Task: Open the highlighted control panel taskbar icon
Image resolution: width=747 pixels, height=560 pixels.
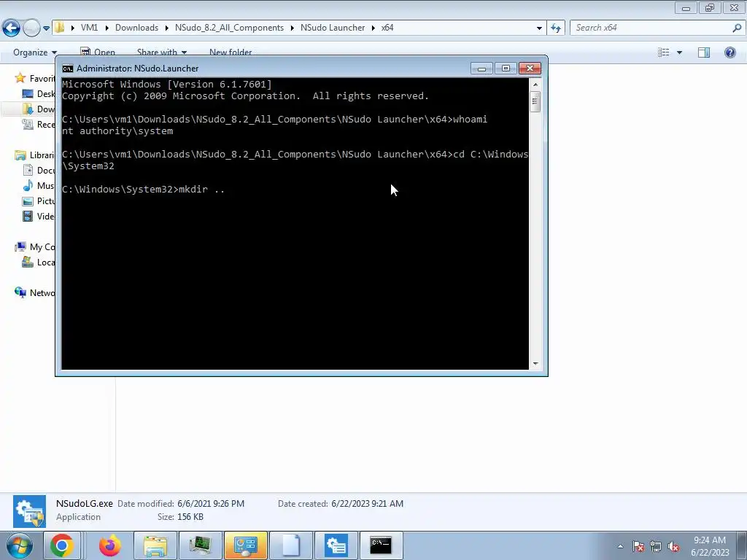Action: click(x=245, y=545)
